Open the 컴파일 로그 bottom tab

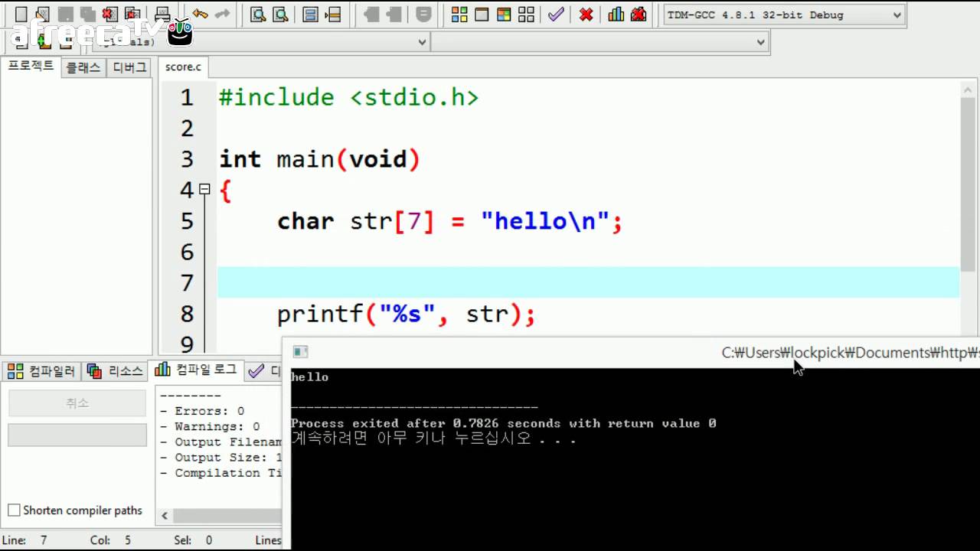tap(197, 370)
